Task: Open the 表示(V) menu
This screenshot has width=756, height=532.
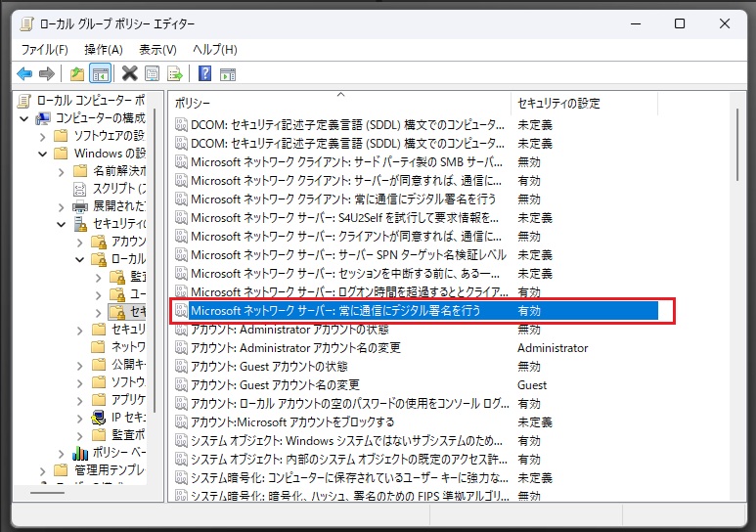Action: 157,49
